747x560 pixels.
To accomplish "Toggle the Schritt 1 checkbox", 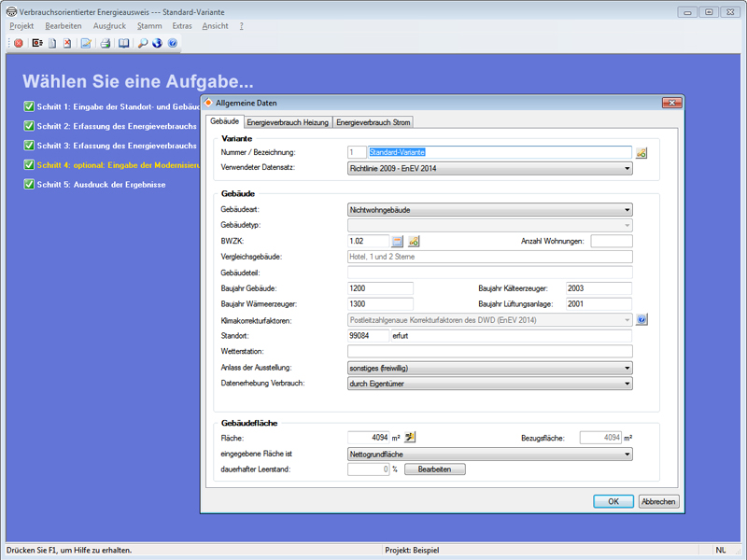I will [x=29, y=106].
